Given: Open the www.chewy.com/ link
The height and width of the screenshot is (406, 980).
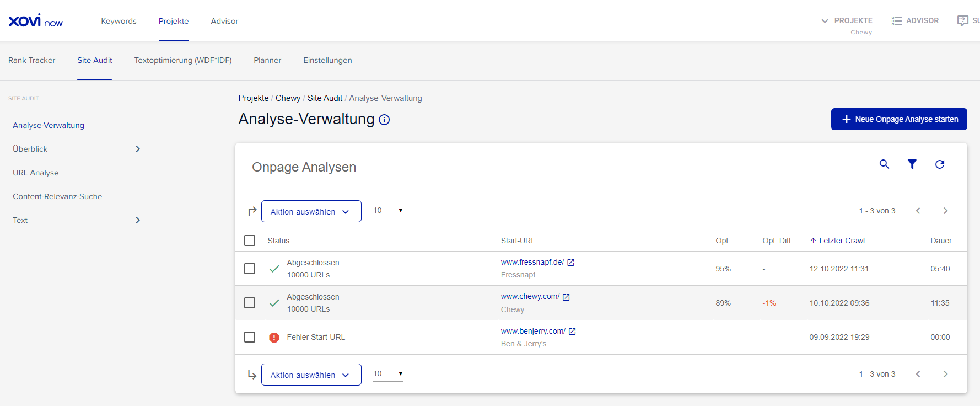Looking at the screenshot, I should click(530, 297).
